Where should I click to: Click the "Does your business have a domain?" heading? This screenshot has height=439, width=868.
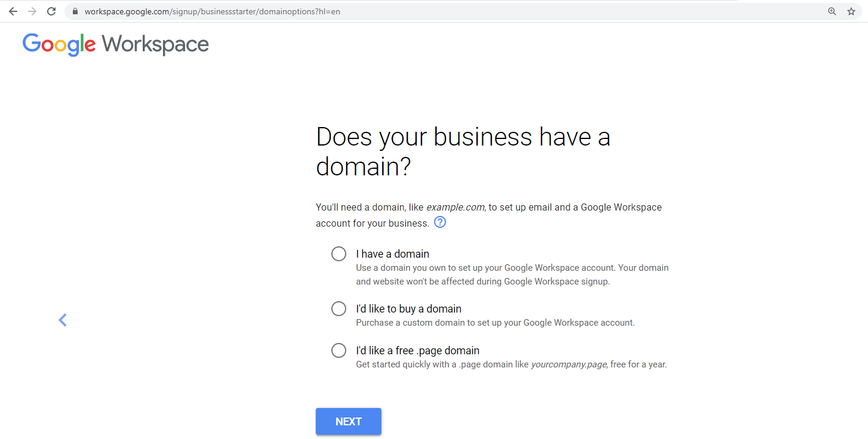tap(463, 152)
